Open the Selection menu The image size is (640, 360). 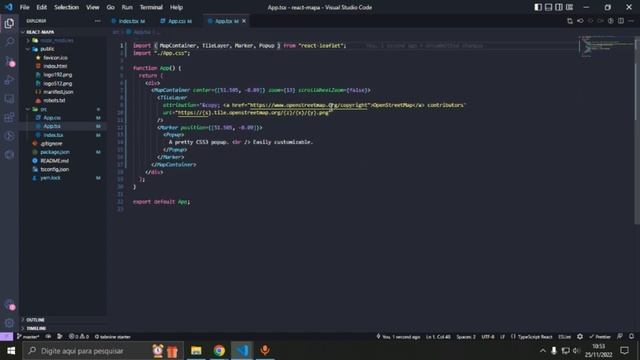66,7
